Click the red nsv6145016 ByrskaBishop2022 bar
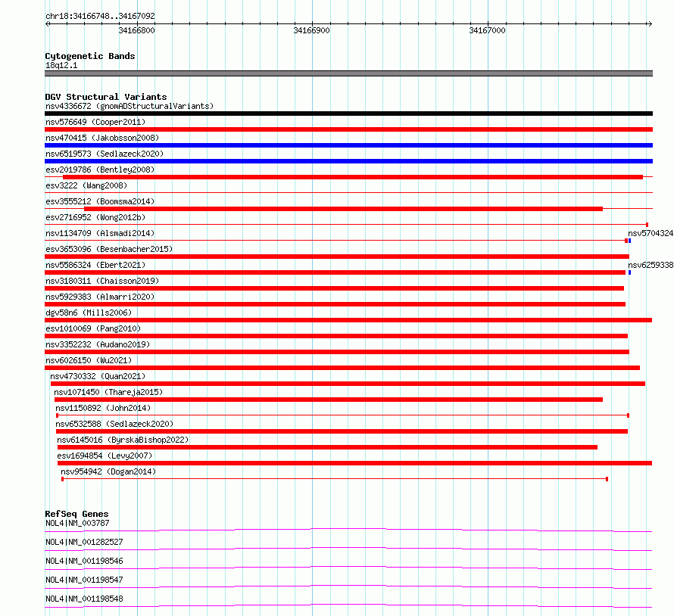The image size is (674, 616). [327, 447]
